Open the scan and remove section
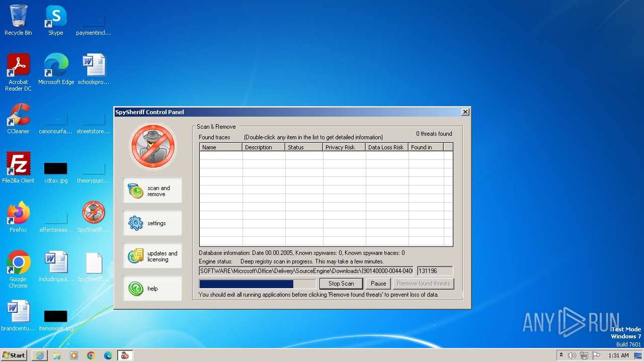The width and height of the screenshot is (644, 362). click(x=152, y=191)
